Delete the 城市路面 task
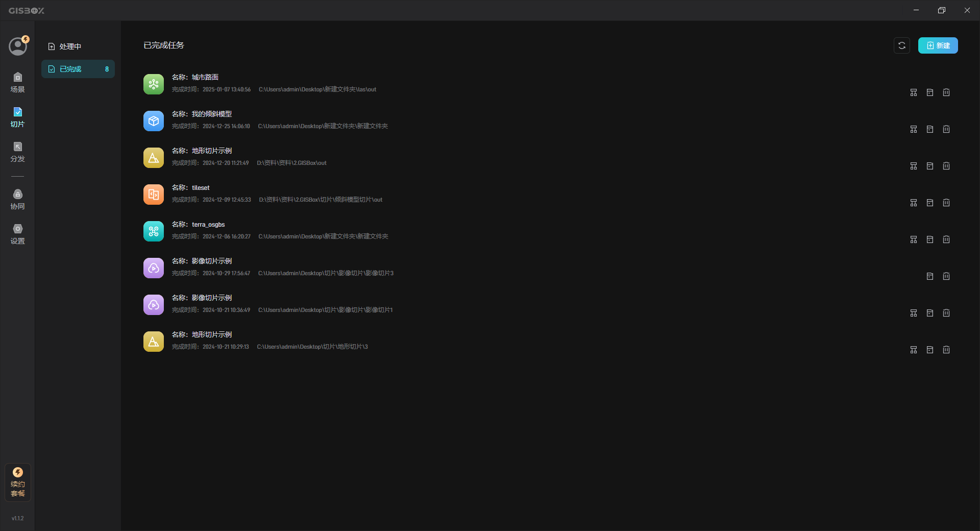Image resolution: width=980 pixels, height=531 pixels. click(946, 92)
